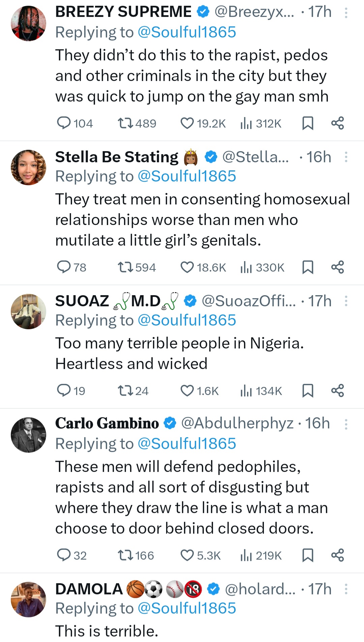Share BREEZY SUPREME's reply
Viewport: 364px width, 642px height.
[337, 123]
